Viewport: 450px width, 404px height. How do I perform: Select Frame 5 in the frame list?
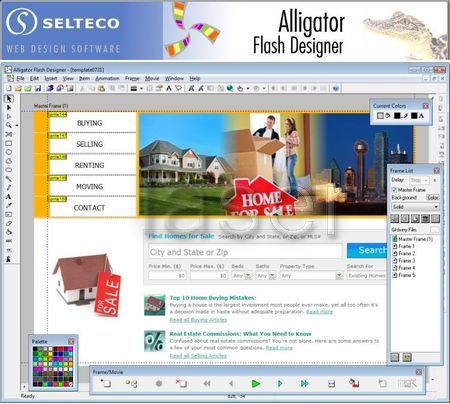pos(404,275)
